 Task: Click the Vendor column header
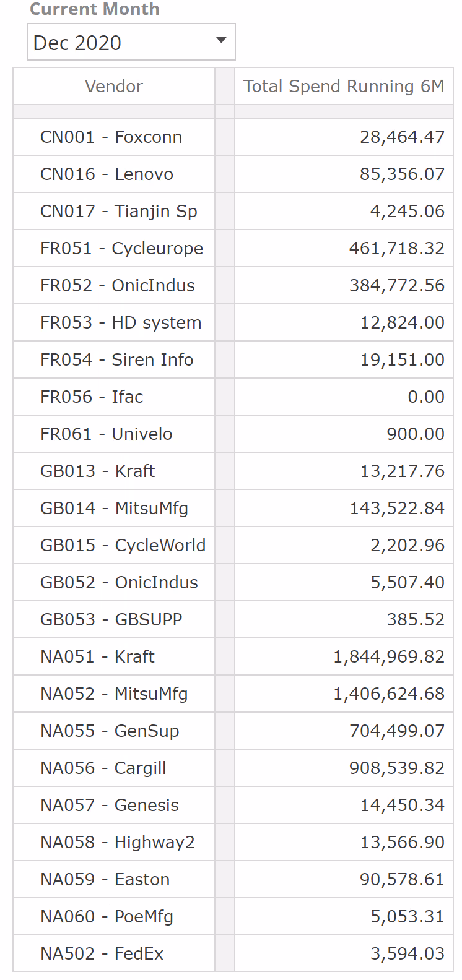point(114,87)
